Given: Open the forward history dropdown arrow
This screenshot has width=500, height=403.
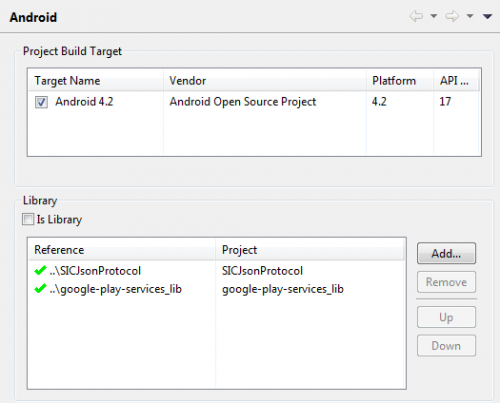Looking at the screenshot, I should click(x=470, y=16).
